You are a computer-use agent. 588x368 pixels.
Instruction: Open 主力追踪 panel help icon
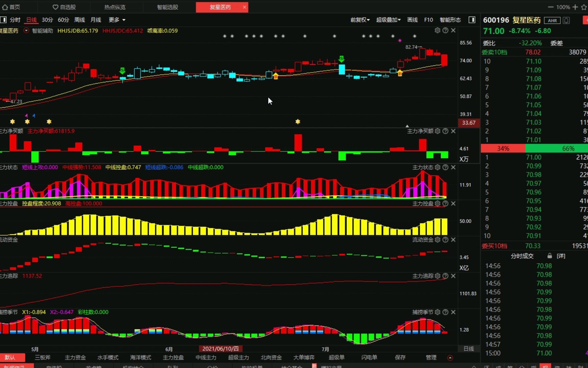(x=445, y=276)
